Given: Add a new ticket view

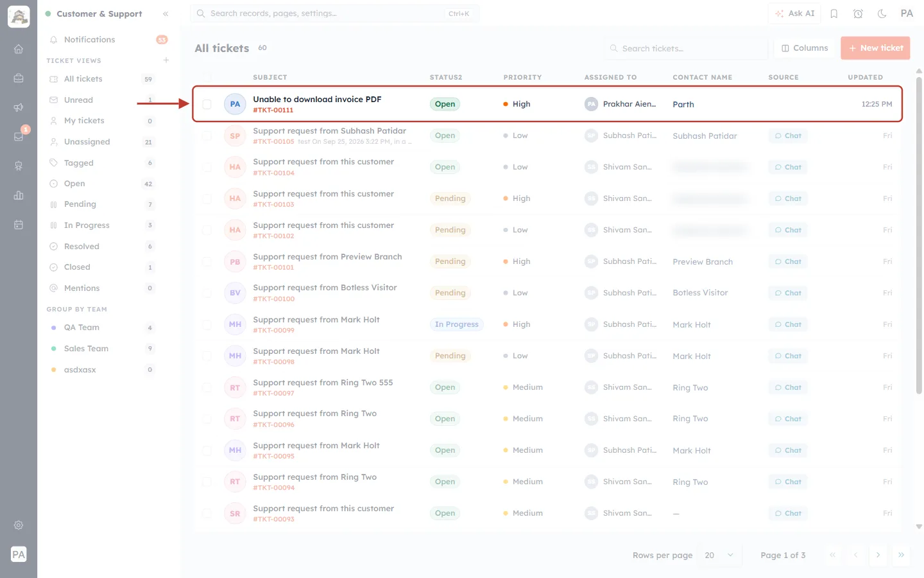Looking at the screenshot, I should [166, 60].
